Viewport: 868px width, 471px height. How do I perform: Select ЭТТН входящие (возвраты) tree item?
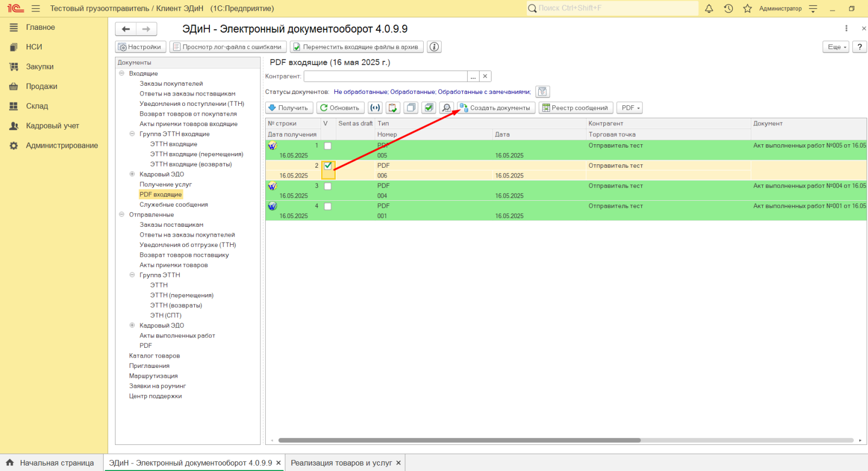[x=191, y=164]
